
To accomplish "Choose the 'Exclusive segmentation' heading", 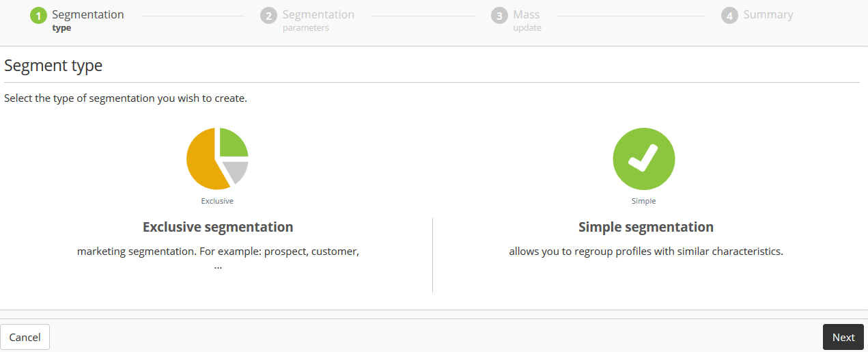I will [218, 227].
